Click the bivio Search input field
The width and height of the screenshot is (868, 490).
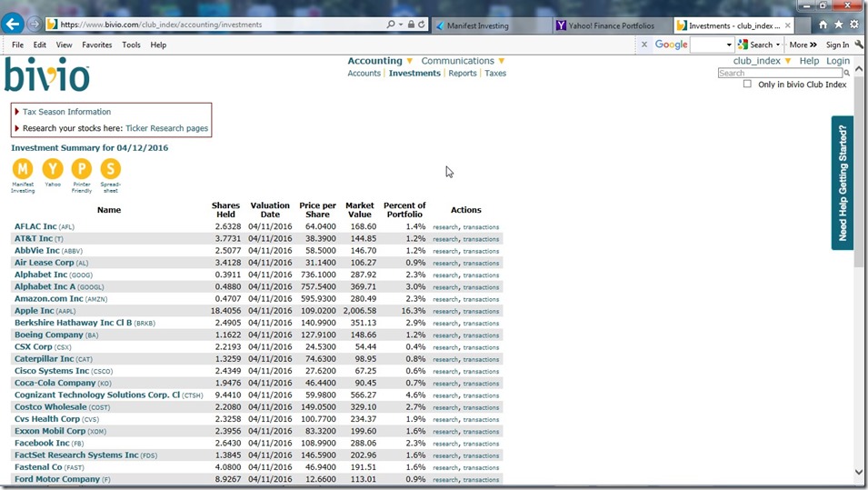tap(780, 73)
